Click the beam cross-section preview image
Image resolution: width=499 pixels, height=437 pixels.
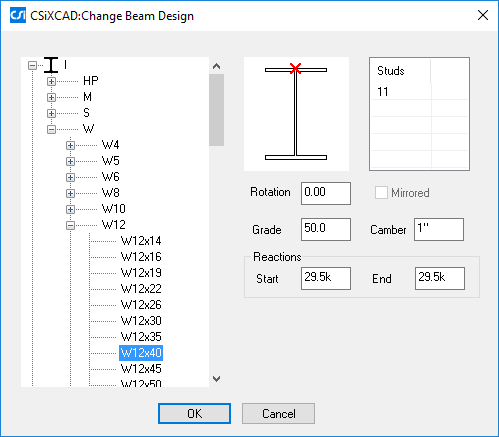pos(296,114)
